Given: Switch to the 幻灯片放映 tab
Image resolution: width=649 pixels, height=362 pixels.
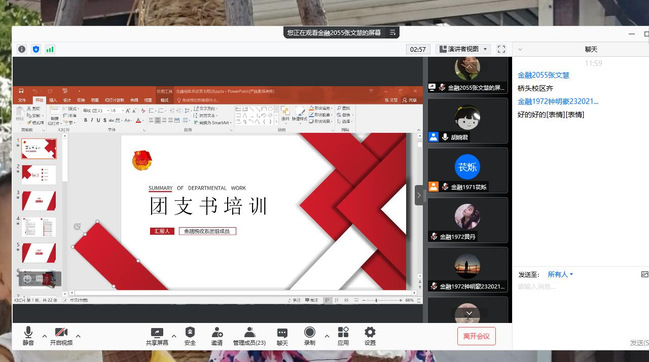Looking at the screenshot, I should coord(115,100).
